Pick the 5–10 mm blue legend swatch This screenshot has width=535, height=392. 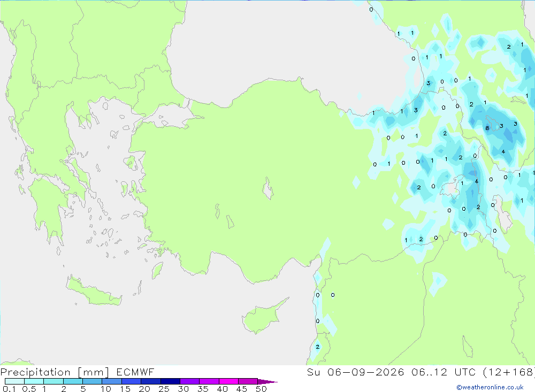[93, 381]
